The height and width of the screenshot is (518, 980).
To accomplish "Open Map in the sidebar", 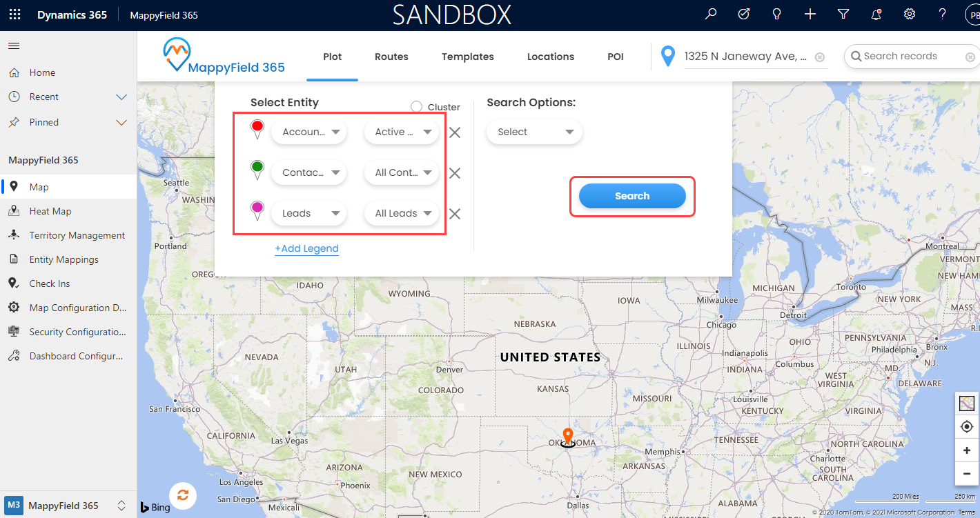I will pos(68,187).
